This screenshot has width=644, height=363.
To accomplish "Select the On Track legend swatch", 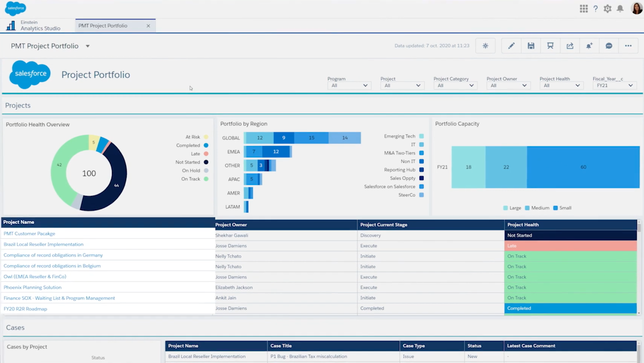I will pyautogui.click(x=206, y=179).
